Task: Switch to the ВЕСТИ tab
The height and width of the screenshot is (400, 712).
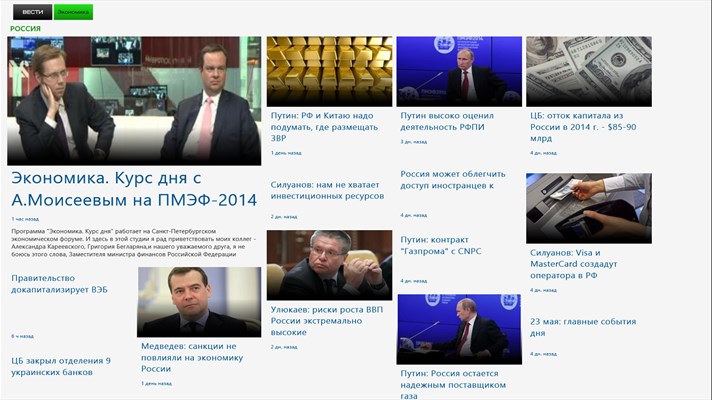Action: click(32, 12)
